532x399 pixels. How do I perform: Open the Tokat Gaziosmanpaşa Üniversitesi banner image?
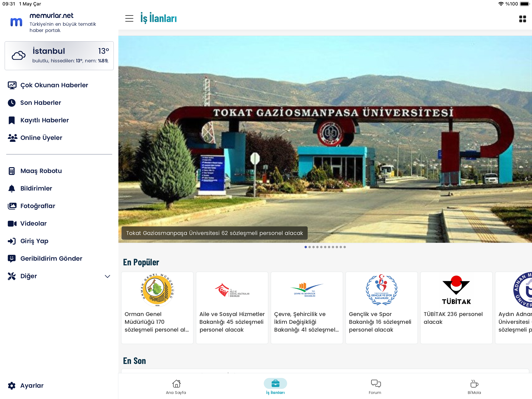(x=325, y=139)
